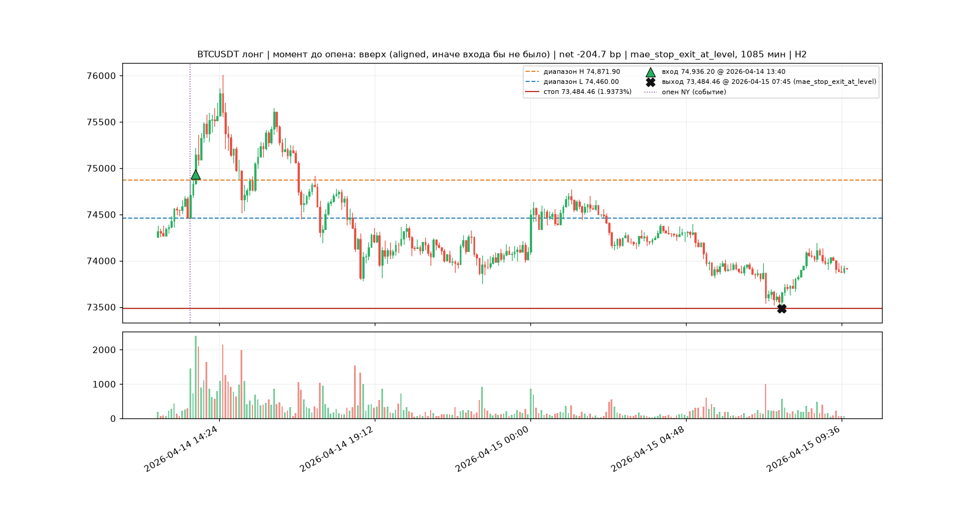The height and width of the screenshot is (523, 980).
Task: Click the 76000 price axis label
Action: click(101, 76)
